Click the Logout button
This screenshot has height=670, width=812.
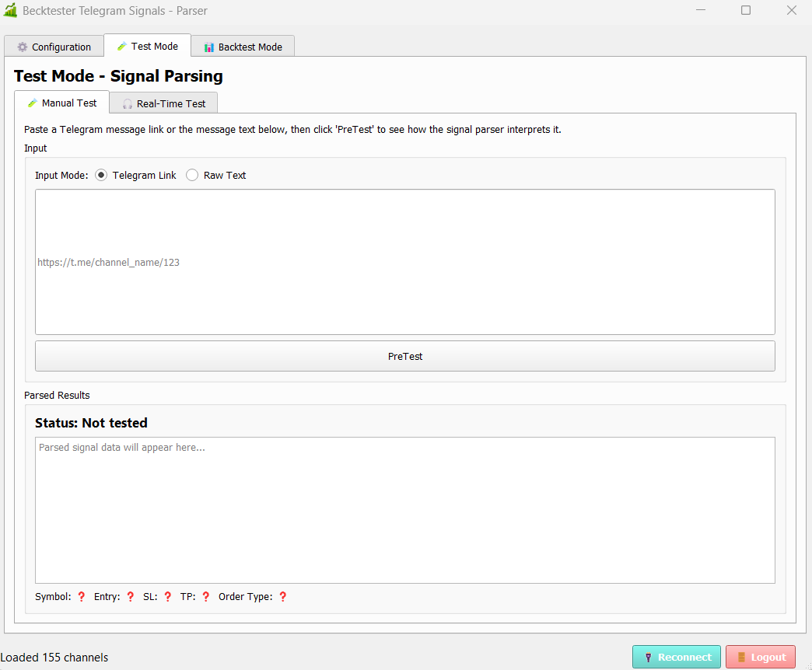761,657
